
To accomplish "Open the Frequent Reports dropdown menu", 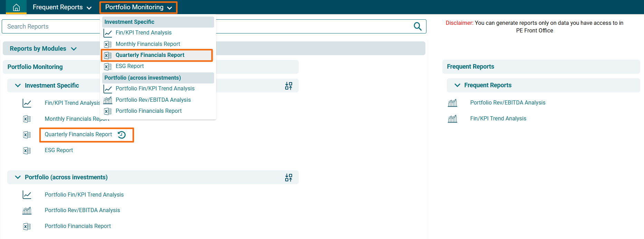I will coord(62,7).
